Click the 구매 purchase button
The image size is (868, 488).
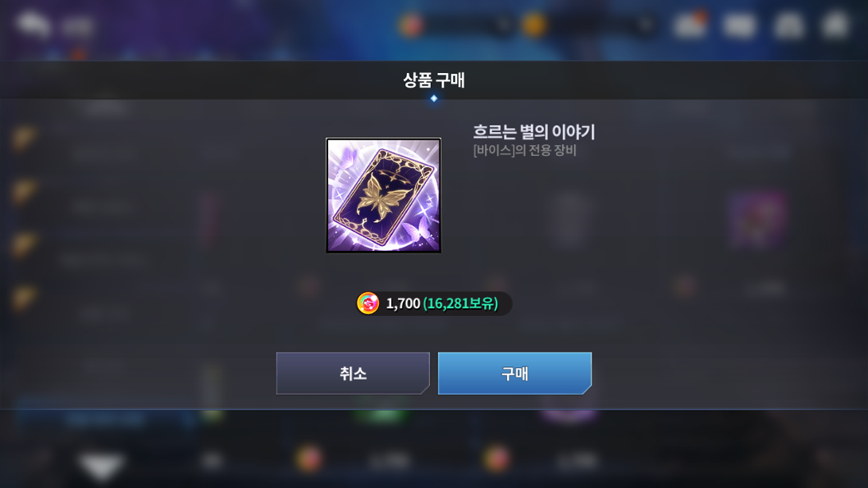point(514,373)
